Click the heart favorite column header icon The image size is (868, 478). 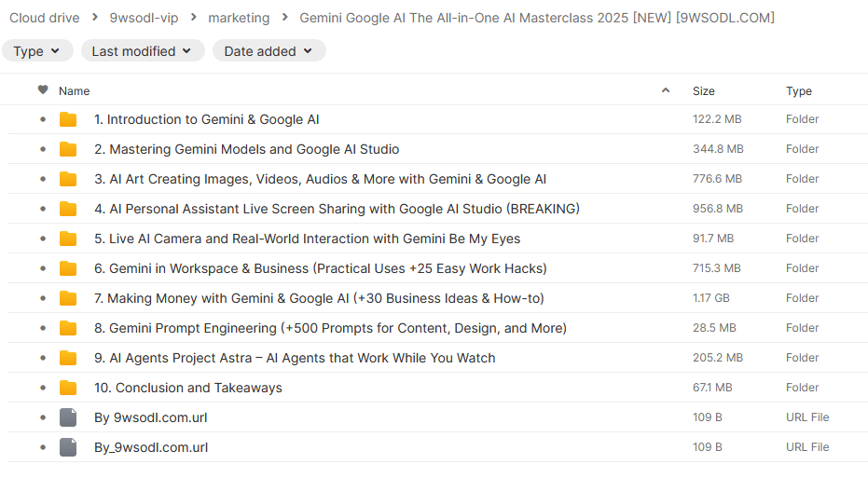[43, 90]
